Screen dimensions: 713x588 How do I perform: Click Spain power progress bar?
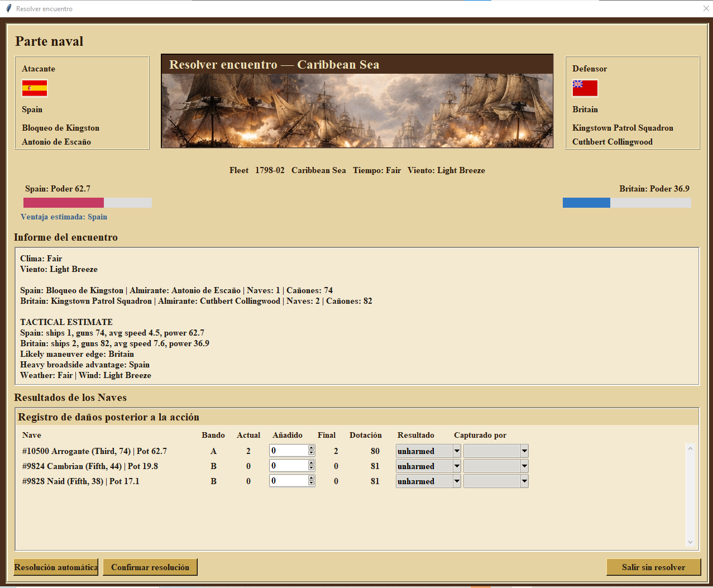point(88,203)
